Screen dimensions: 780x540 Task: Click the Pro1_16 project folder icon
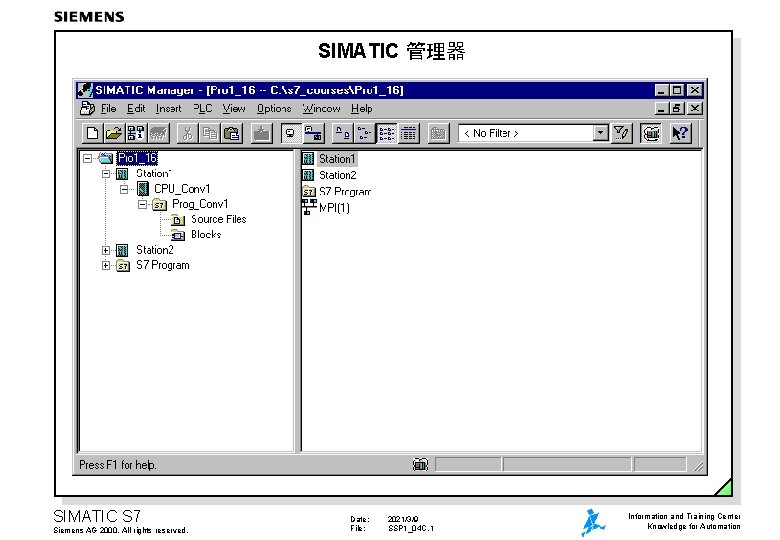[x=105, y=158]
